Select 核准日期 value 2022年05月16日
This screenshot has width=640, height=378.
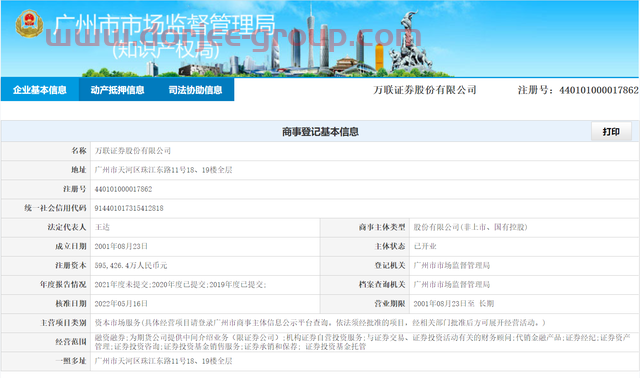(121, 304)
